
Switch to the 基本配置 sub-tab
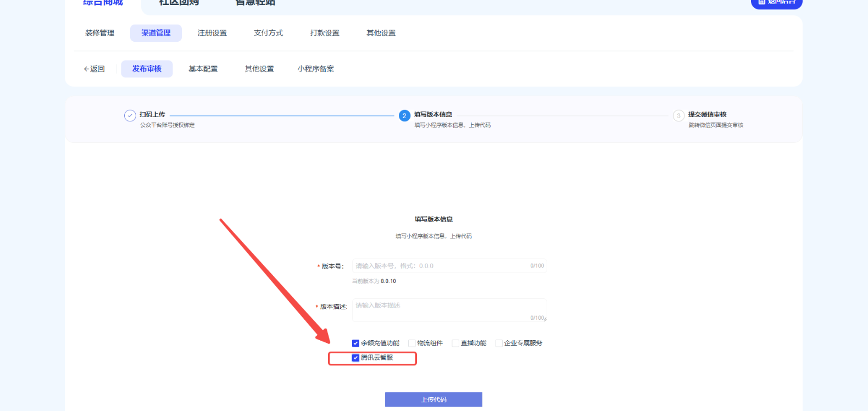pos(203,69)
